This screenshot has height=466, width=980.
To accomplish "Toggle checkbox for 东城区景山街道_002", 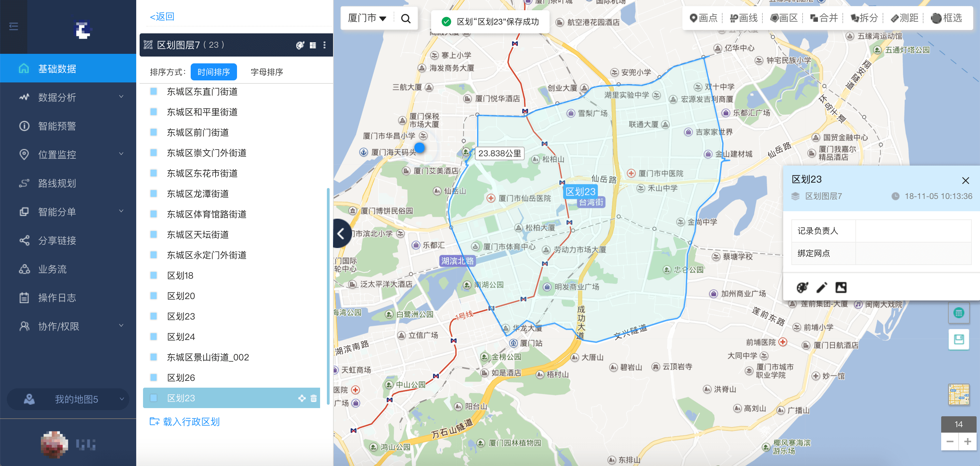I will [x=154, y=357].
